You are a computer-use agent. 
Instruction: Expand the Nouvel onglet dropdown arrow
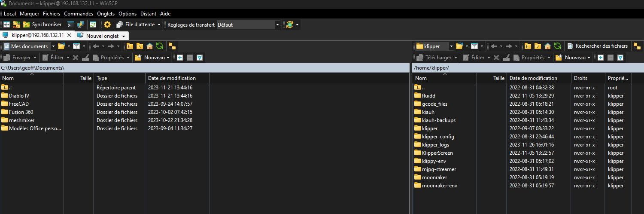pos(124,36)
